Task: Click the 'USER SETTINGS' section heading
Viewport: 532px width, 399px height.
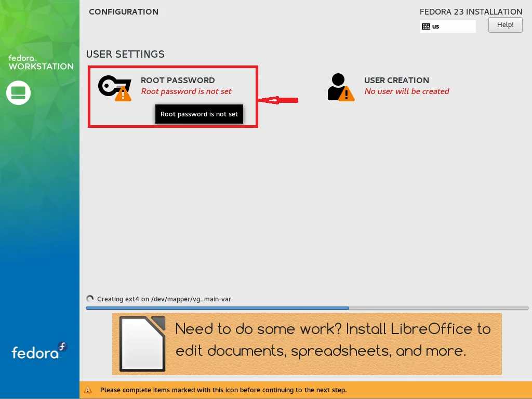Action: pos(125,54)
